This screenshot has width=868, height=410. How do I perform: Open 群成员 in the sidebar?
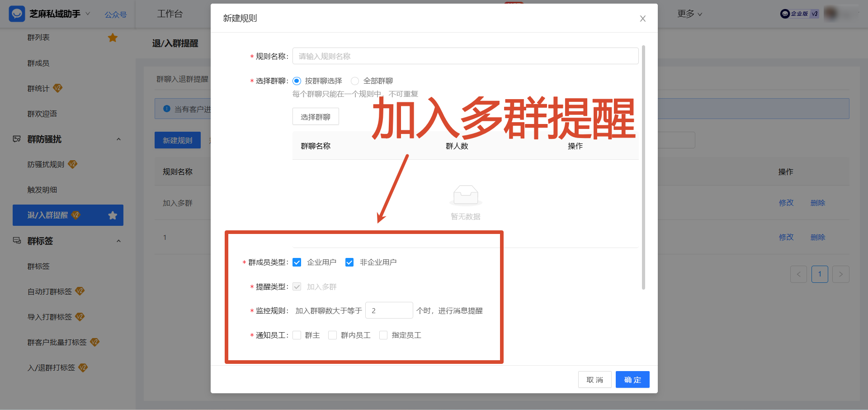pos(38,63)
